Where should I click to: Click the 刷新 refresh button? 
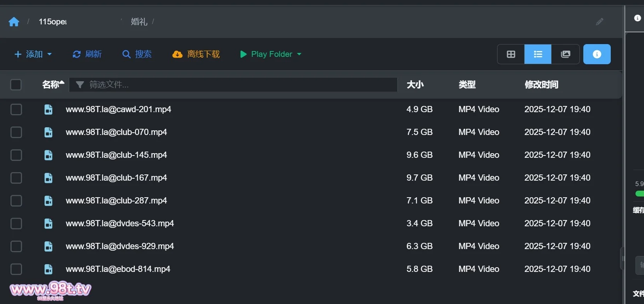coord(87,54)
